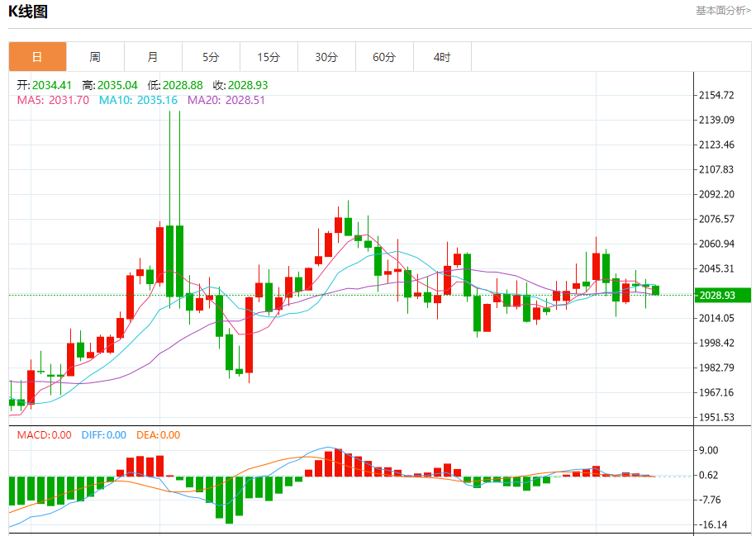This screenshot has width=756, height=536.
Task: Click the 2107.83 price axis label
Action: [x=716, y=169]
